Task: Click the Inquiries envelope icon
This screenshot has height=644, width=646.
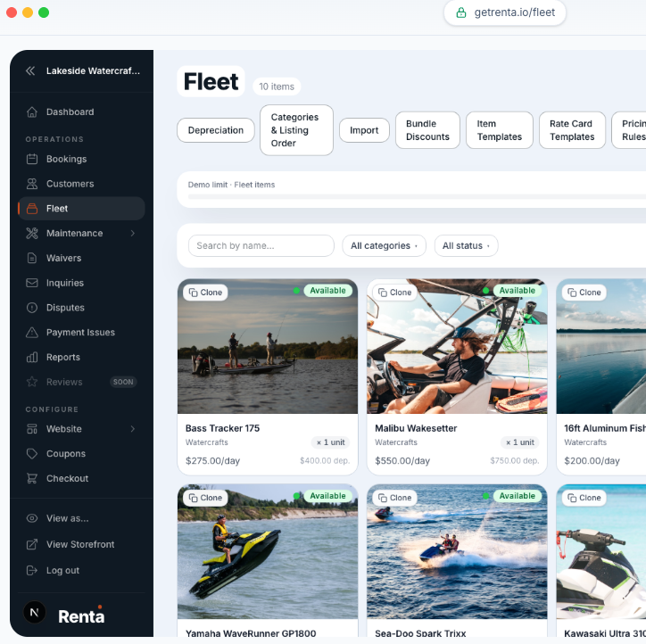Action: [x=32, y=283]
